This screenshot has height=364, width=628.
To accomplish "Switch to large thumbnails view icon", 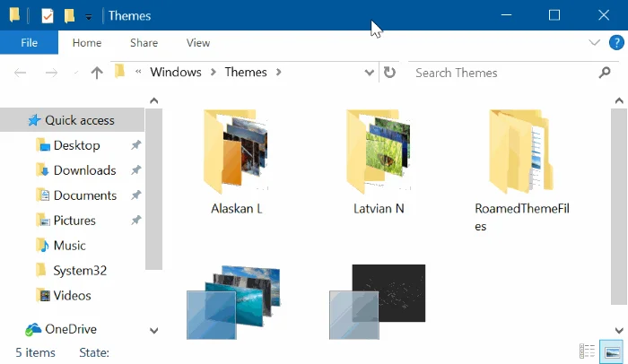I will click(x=612, y=351).
